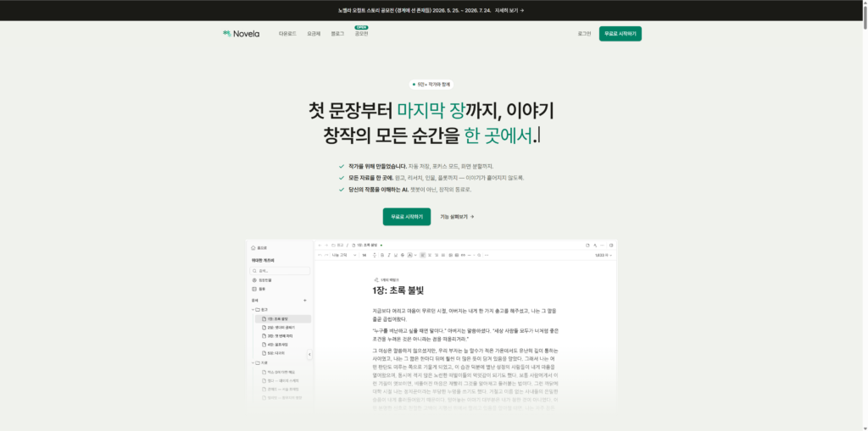Click the 로그인 link

tap(584, 34)
